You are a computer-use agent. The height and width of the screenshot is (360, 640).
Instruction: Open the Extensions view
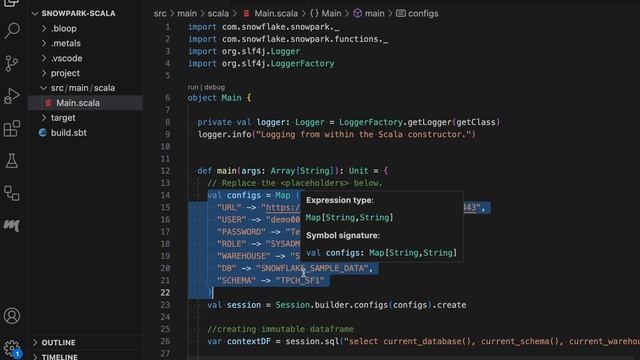point(12,129)
